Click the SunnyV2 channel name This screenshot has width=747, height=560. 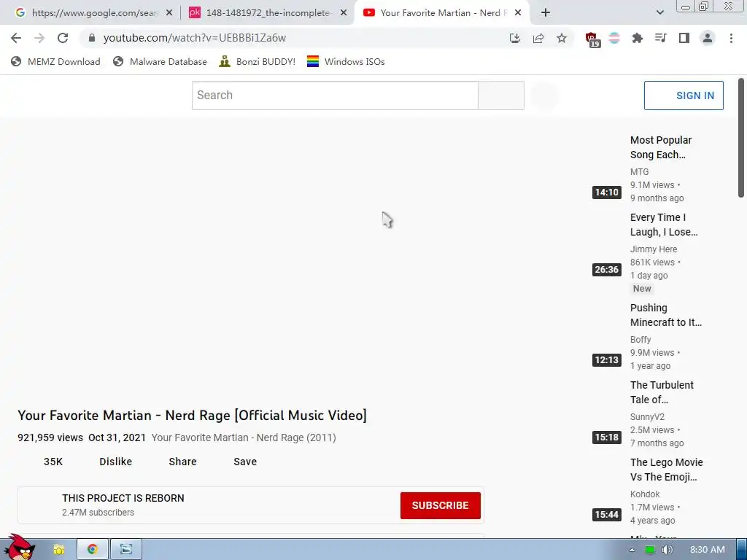tap(647, 416)
